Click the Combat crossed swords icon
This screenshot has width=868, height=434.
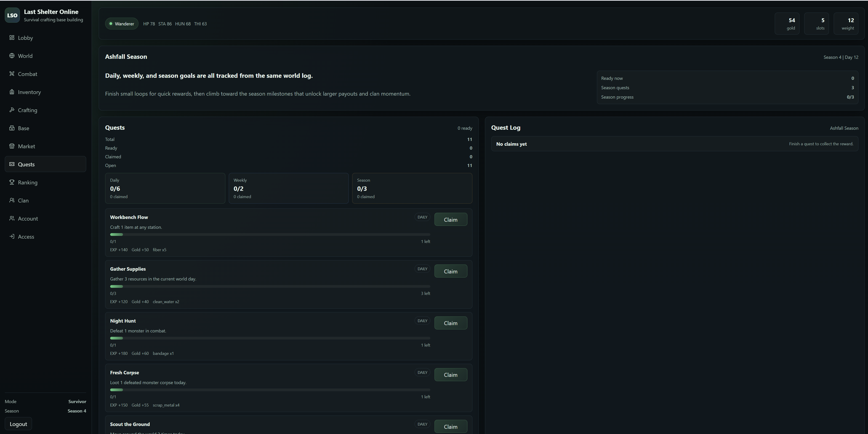pyautogui.click(x=12, y=73)
